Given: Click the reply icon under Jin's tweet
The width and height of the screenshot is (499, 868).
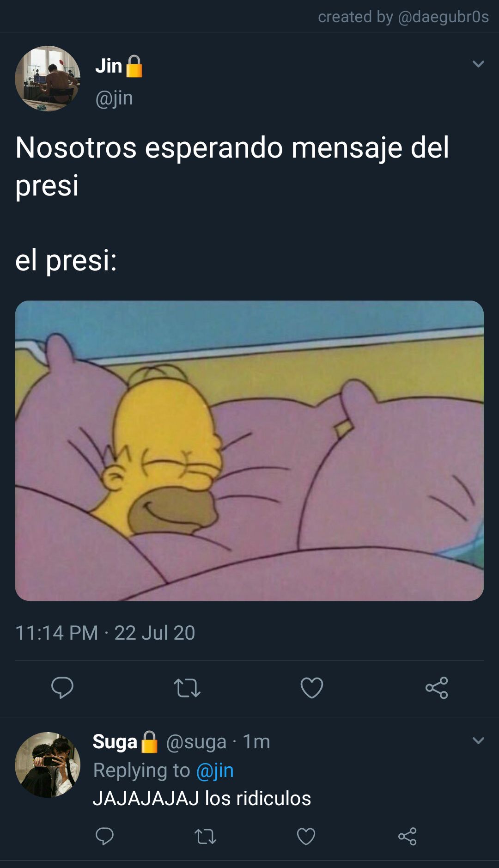Looking at the screenshot, I should click(62, 687).
